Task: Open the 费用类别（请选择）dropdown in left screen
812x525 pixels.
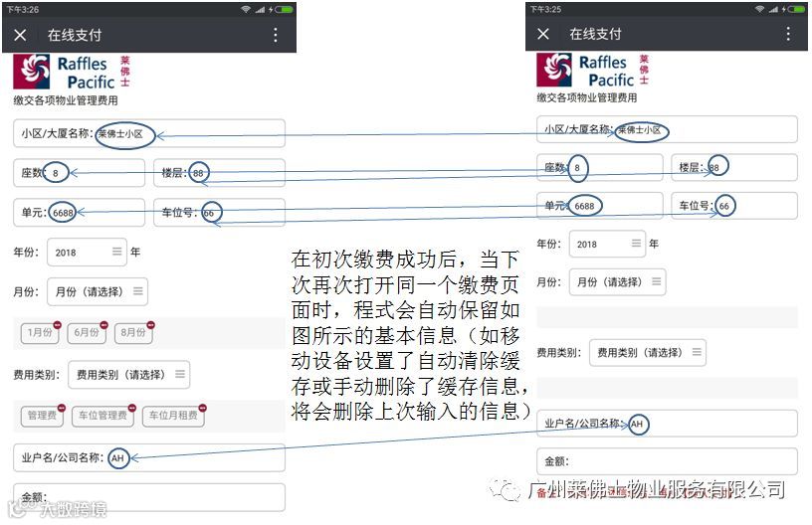Action: click(x=129, y=375)
